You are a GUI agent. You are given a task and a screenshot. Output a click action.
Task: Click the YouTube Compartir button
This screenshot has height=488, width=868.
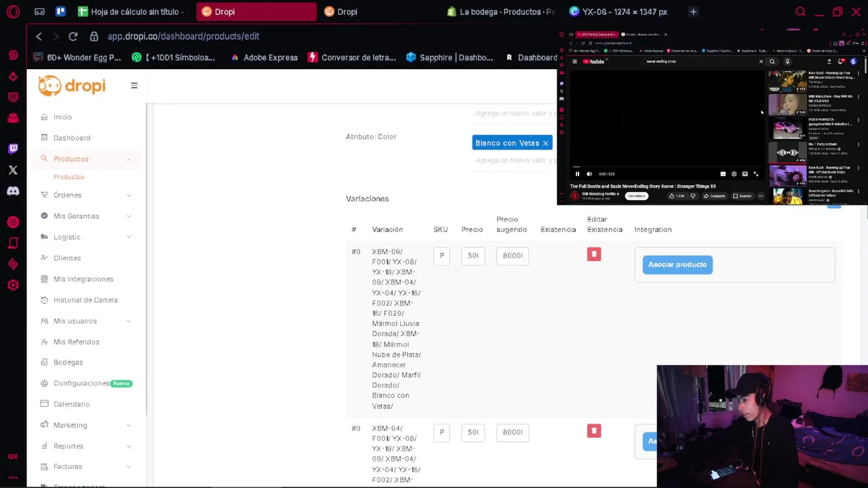pos(715,196)
